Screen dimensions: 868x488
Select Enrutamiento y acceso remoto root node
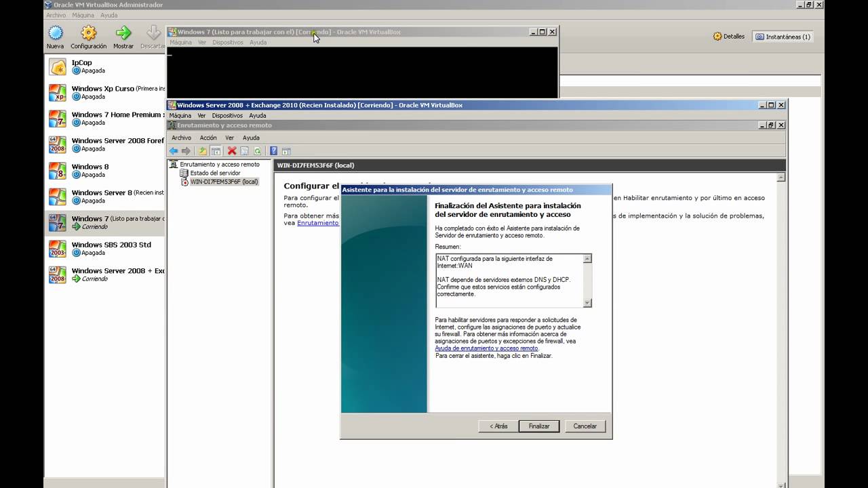click(219, 164)
